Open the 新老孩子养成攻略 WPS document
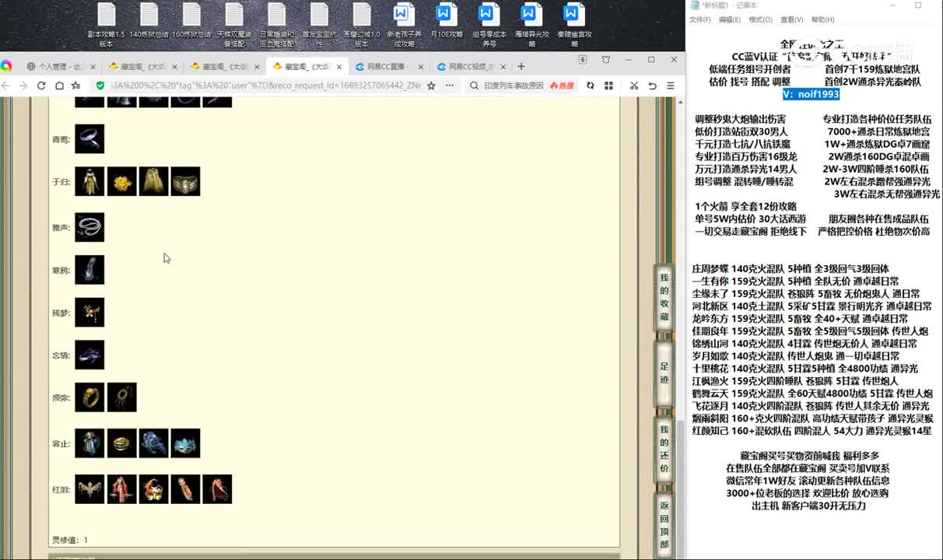The width and height of the screenshot is (943, 560). (x=403, y=25)
